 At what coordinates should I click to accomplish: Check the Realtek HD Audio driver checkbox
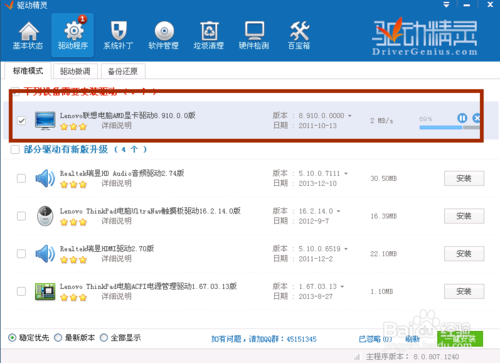coord(22,178)
